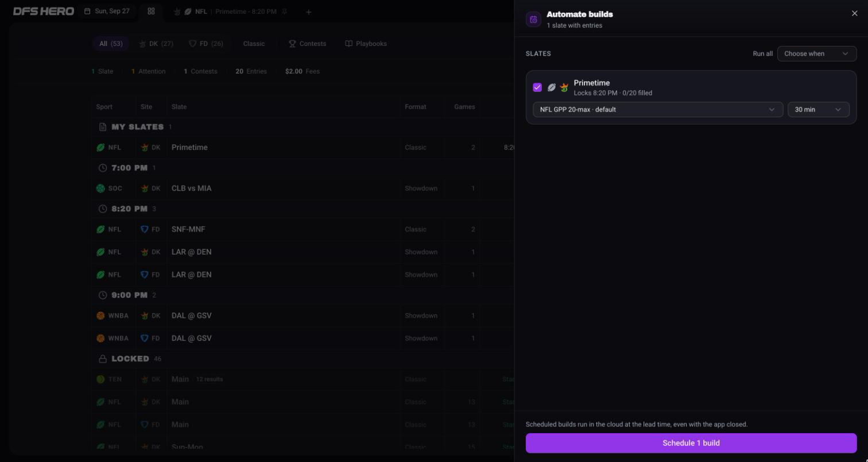Screen dimensions: 868x462
Task: Open the Sun, Sep 27 date picker
Action: [107, 11]
